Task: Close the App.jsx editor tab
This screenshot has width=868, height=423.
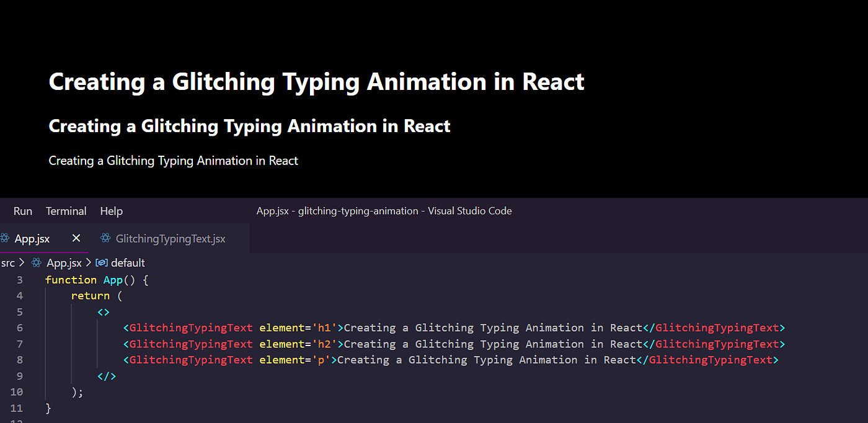Action: click(x=76, y=238)
